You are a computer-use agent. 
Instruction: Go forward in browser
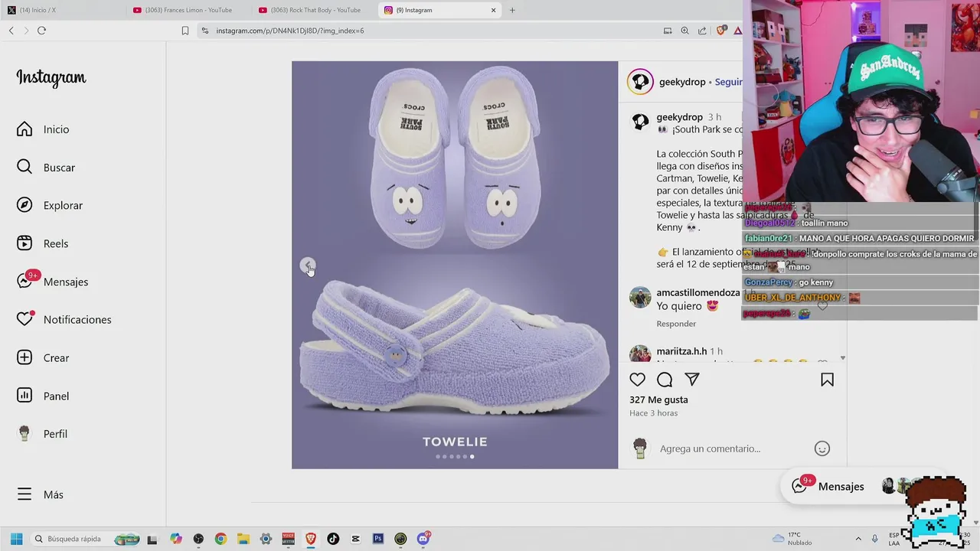coord(26,31)
